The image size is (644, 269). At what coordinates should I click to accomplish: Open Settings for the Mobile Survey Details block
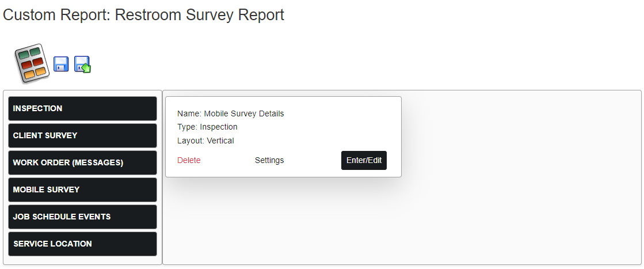pos(269,160)
